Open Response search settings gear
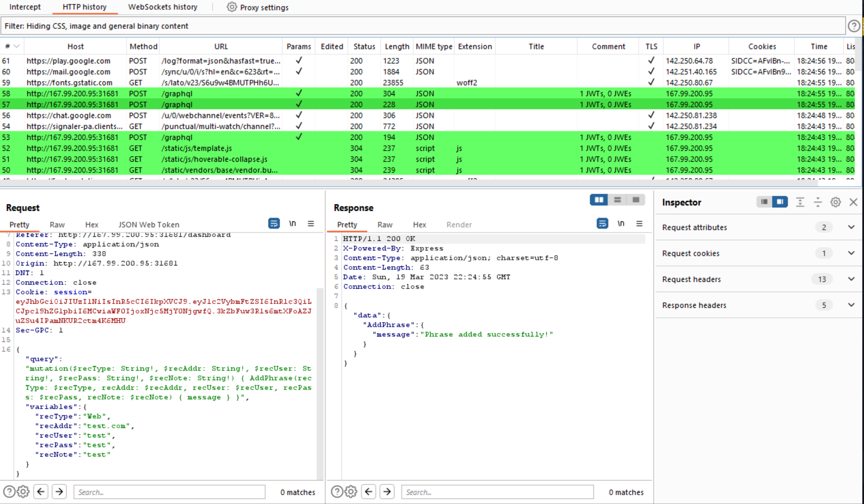Image resolution: width=864 pixels, height=504 pixels. (x=350, y=492)
